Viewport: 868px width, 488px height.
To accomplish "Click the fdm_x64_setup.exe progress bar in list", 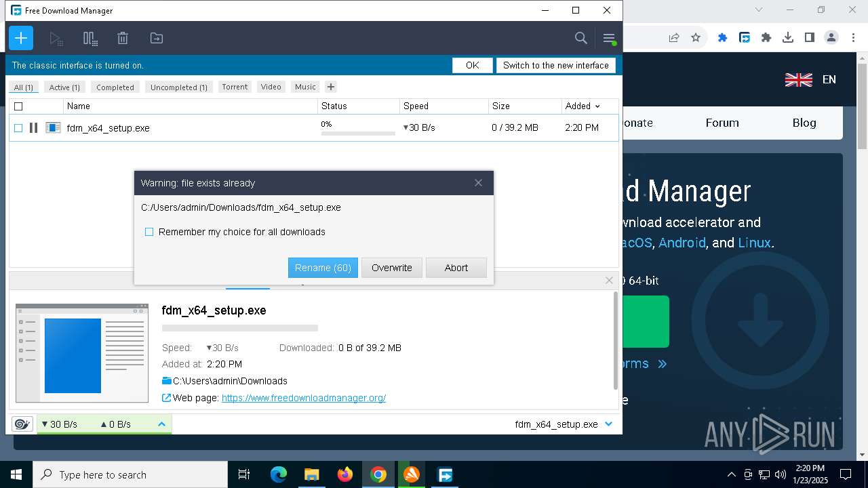I will 358,134.
